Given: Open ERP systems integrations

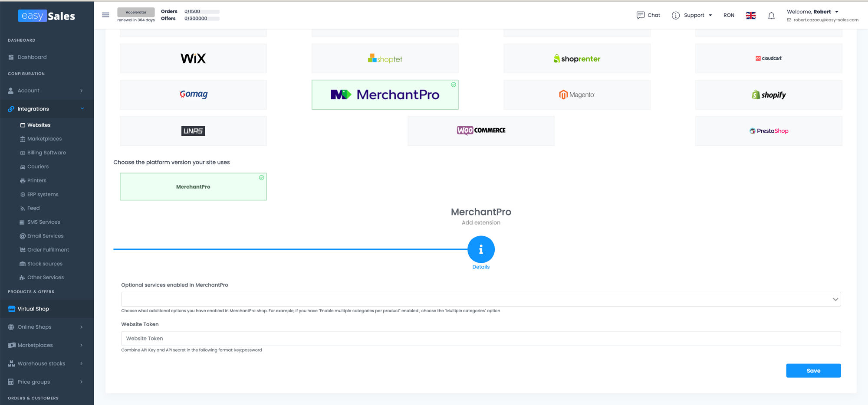Looking at the screenshot, I should (x=43, y=194).
